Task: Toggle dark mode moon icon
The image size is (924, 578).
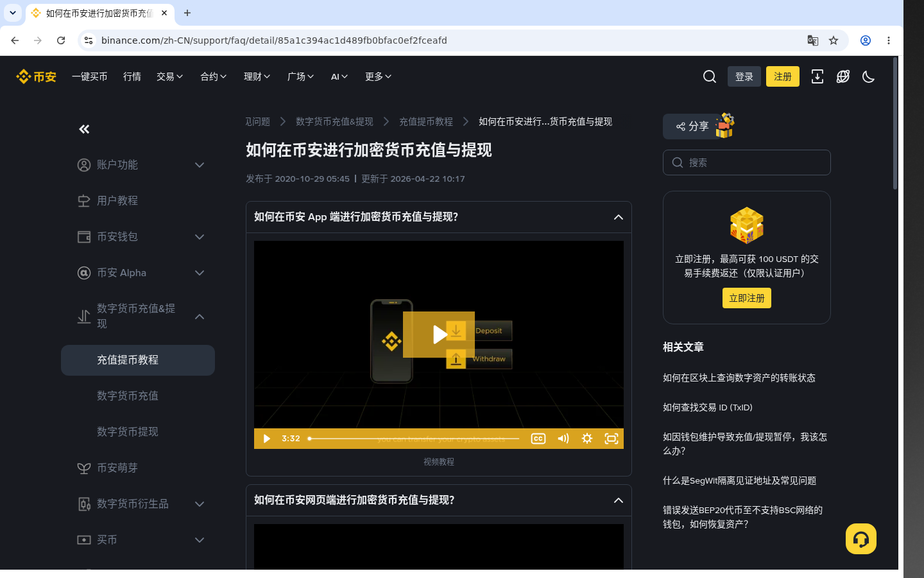Action: 869,76
